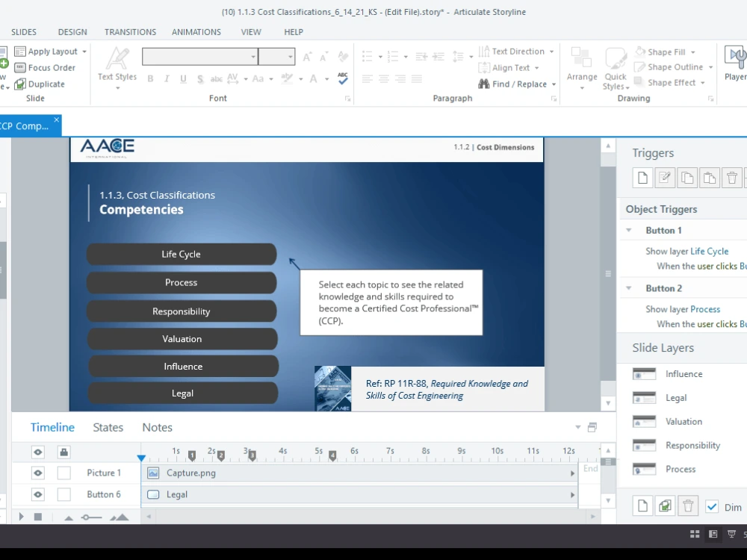Open the TRANSITIONS ribbon tab
The height and width of the screenshot is (560, 747).
pyautogui.click(x=130, y=32)
